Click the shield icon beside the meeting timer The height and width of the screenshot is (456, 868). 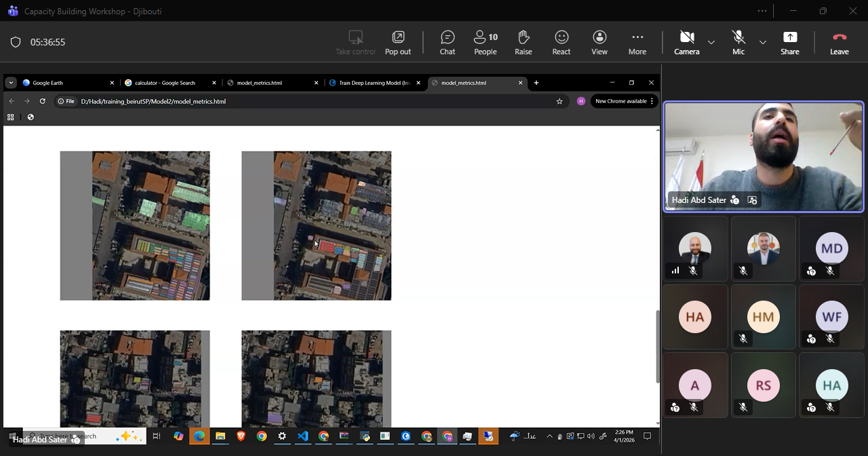(x=16, y=42)
